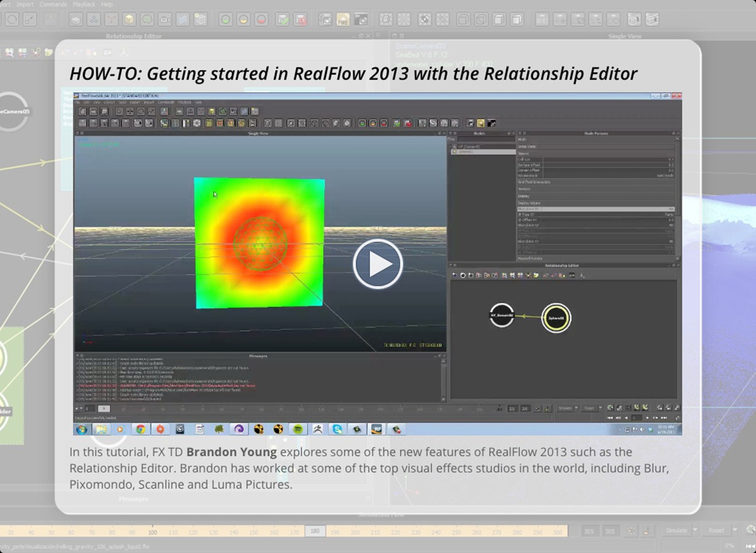Open the dropdown arrow beside Reset
This screenshot has width=756, height=553.
coord(735,531)
